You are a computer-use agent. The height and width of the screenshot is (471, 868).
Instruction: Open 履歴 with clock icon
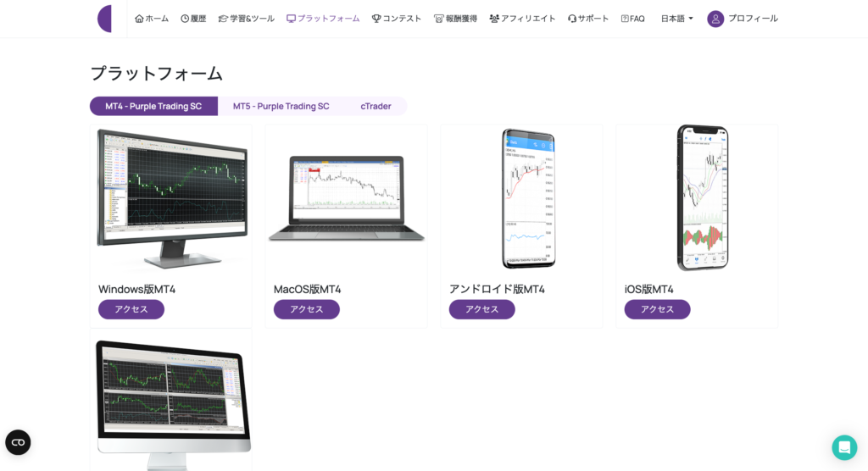[x=193, y=19]
